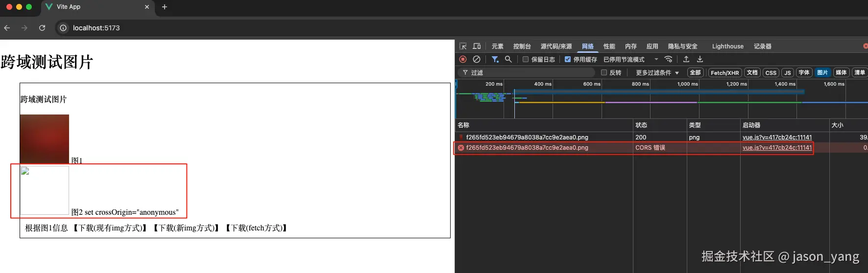Expand the 更多过滤条件 dropdown
The width and height of the screenshot is (868, 273).
point(657,72)
